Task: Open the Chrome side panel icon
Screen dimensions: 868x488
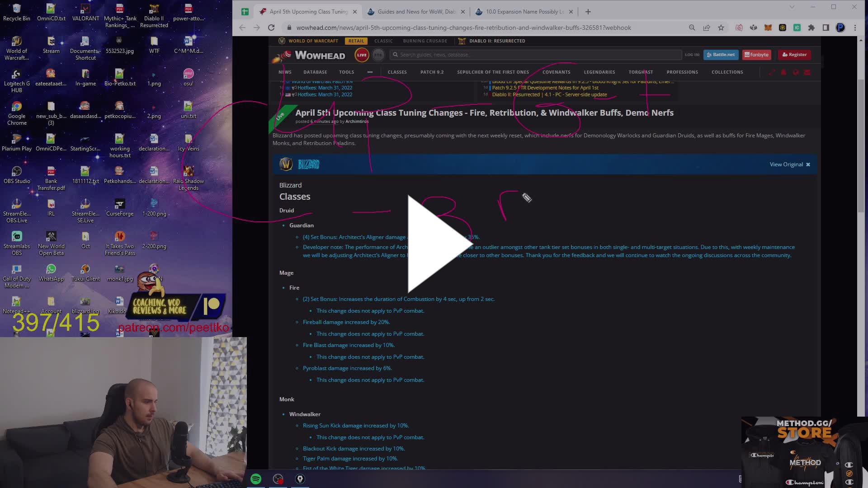Action: [x=826, y=28]
